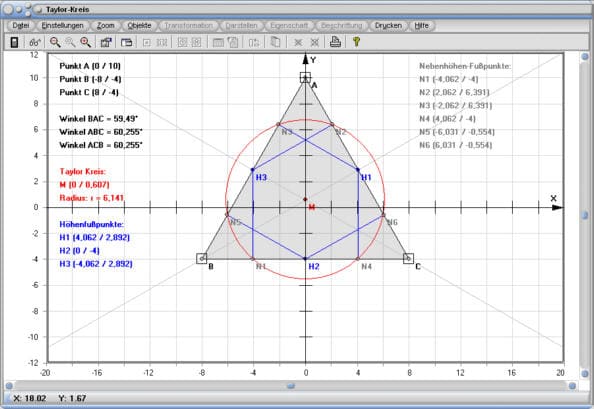Select triangle vertex C marker
594x409 pixels.
[408, 259]
